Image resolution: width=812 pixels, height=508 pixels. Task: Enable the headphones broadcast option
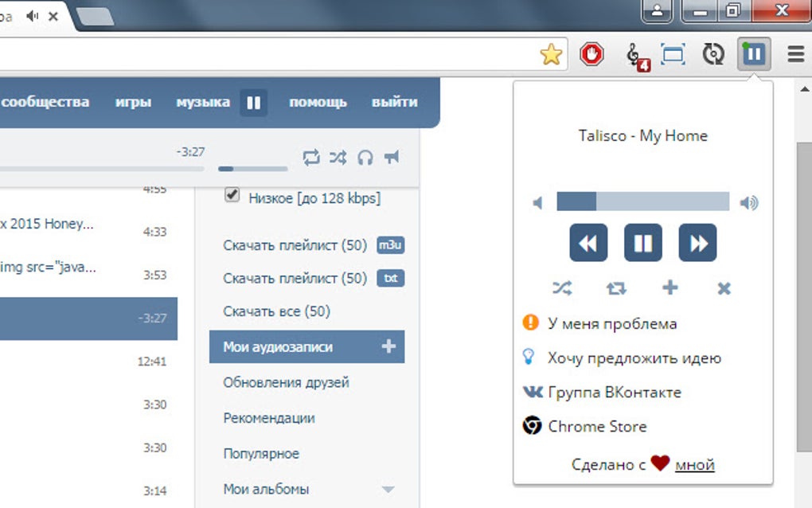tap(365, 158)
